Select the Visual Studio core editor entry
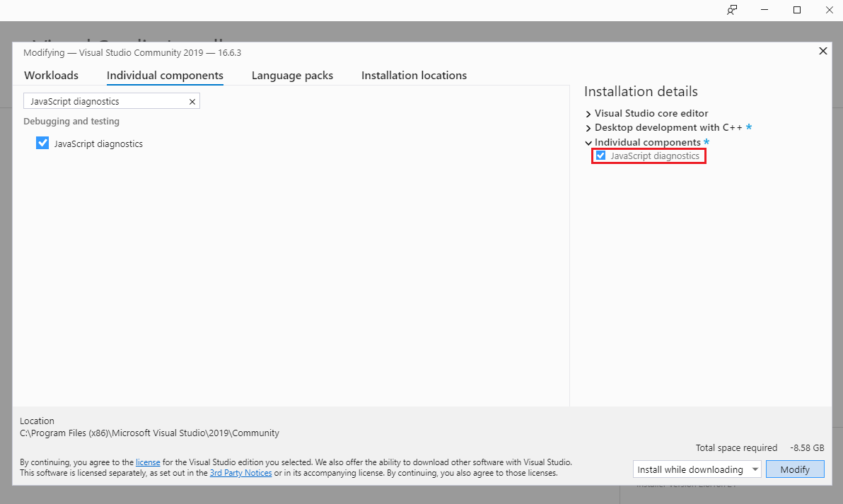 (x=651, y=113)
